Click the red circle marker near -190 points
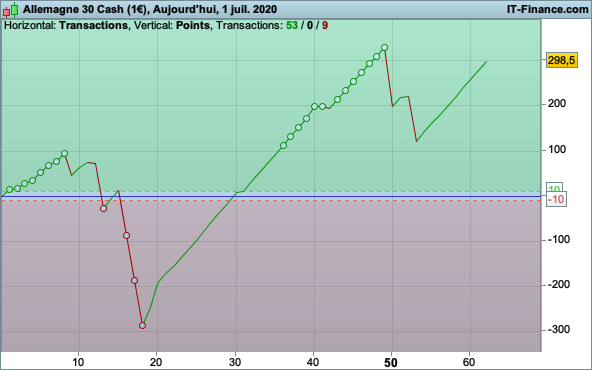Screen dimensions: 592x370 tap(134, 281)
